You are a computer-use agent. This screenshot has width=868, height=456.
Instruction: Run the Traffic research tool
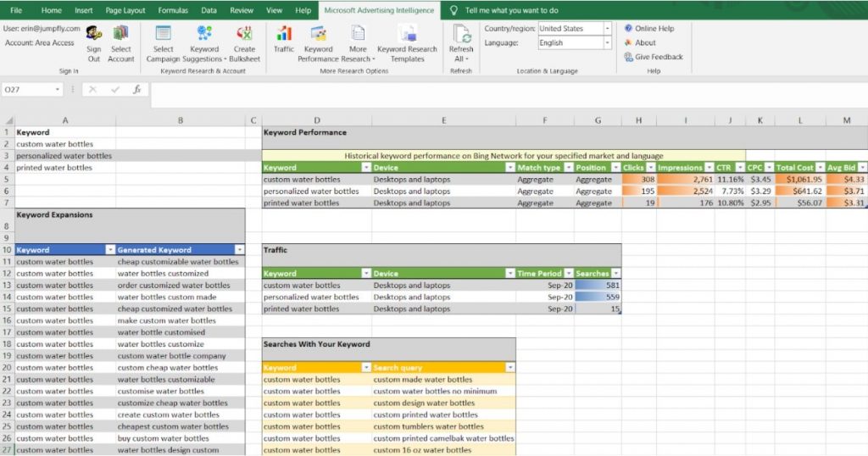pyautogui.click(x=284, y=34)
